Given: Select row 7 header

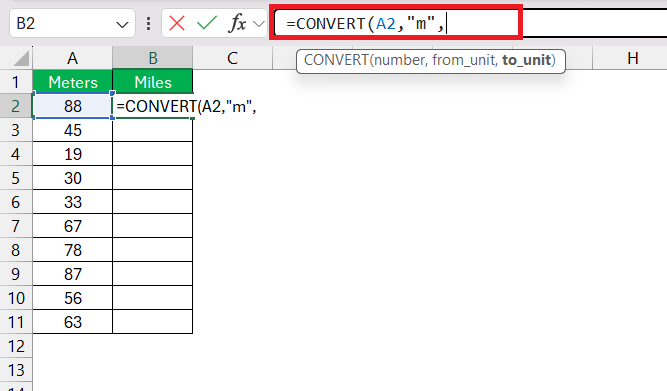Looking at the screenshot, I should [x=16, y=226].
